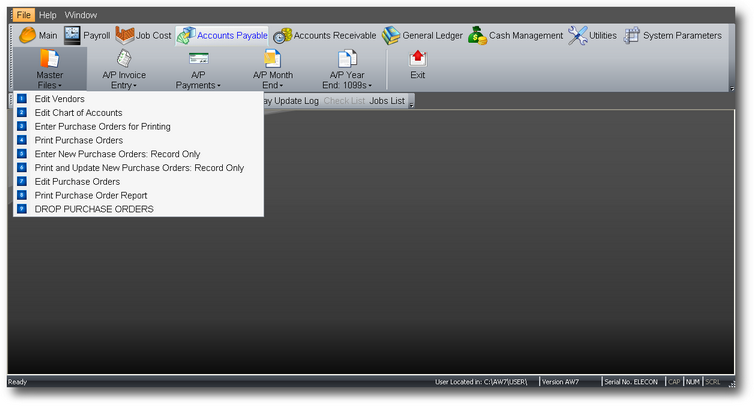
Task: Click the Accounts Receivable coins icon
Action: [x=283, y=36]
